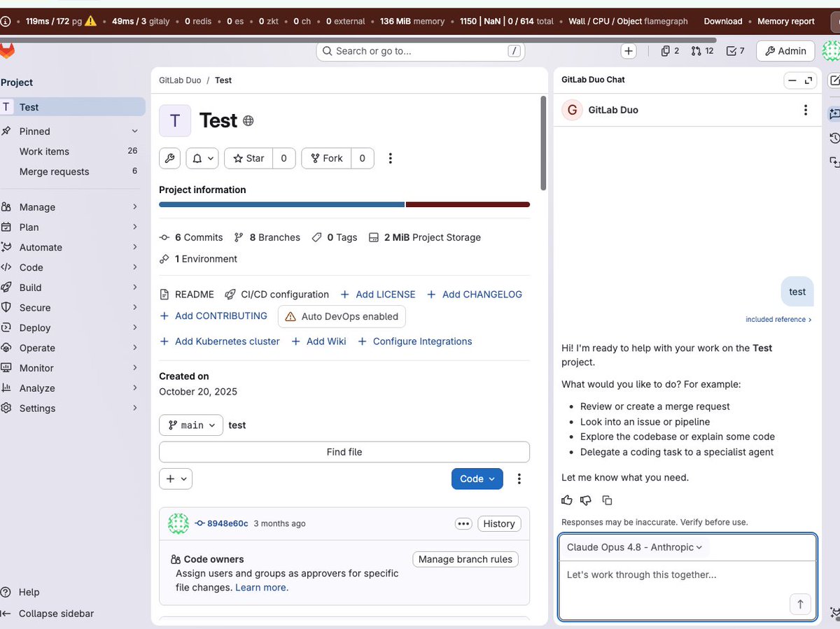840x629 pixels.
Task: Copy the Duo response text
Action: pos(607,500)
